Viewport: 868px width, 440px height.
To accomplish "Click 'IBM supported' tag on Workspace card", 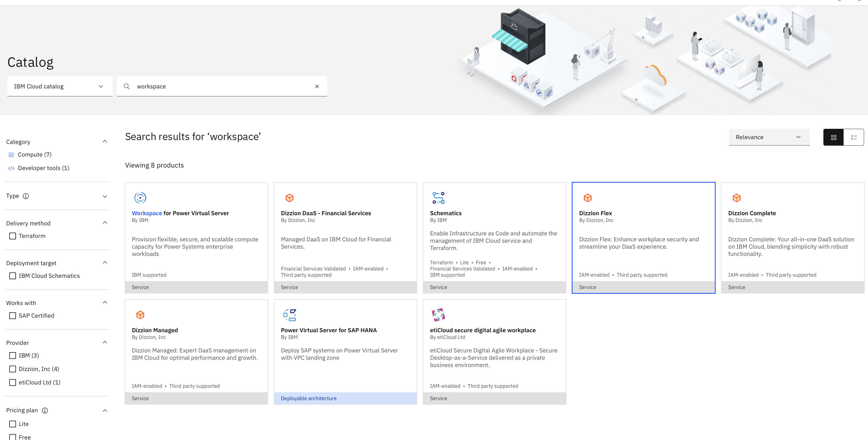I will pos(149,275).
